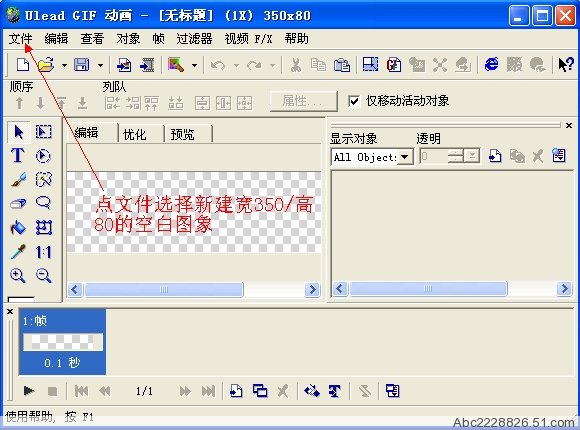The height and width of the screenshot is (430, 580).
Task: Expand the Save dropdown arrow
Action: pos(100,65)
